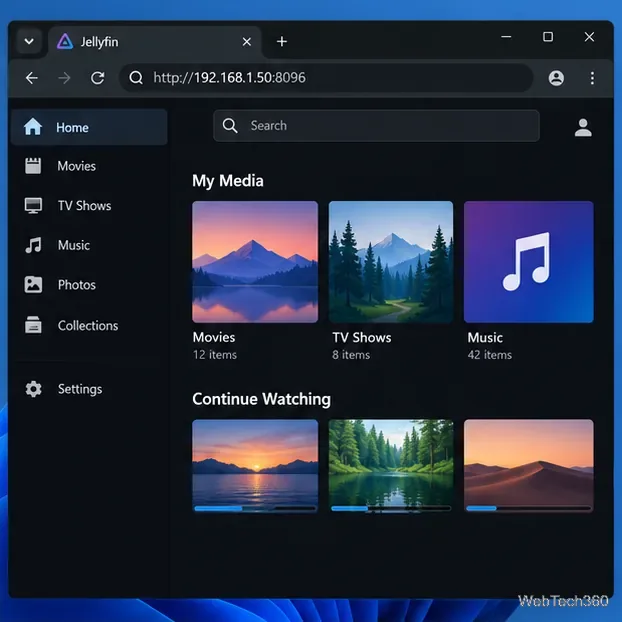
Task: Click progress bar on forest river video
Action: pyautogui.click(x=391, y=508)
